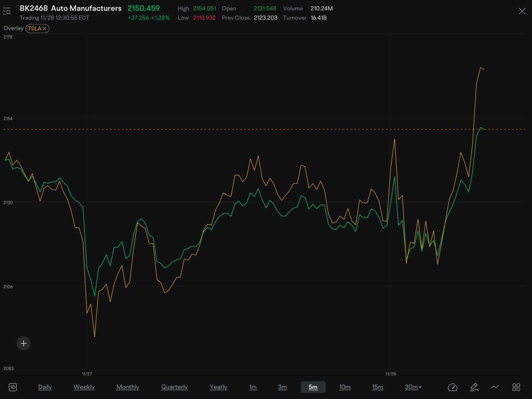The width and height of the screenshot is (532, 399).
Task: Switch chart type with line icon
Action: click(x=495, y=387)
